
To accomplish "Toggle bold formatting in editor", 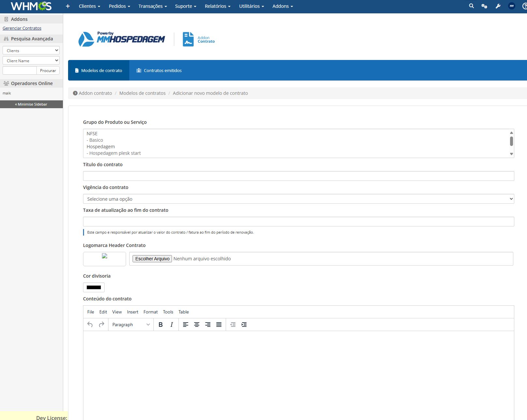I will (161, 325).
